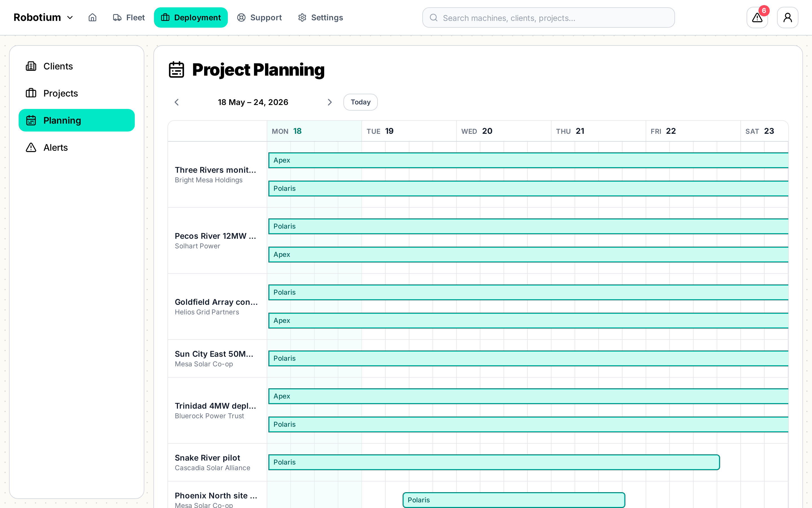Click Helios Grid Partners client name

pos(207,312)
